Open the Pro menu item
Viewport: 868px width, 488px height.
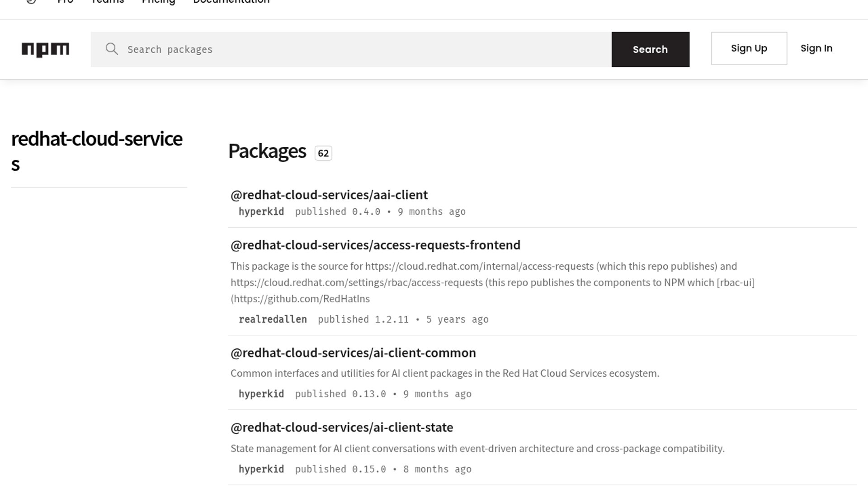pos(66,2)
